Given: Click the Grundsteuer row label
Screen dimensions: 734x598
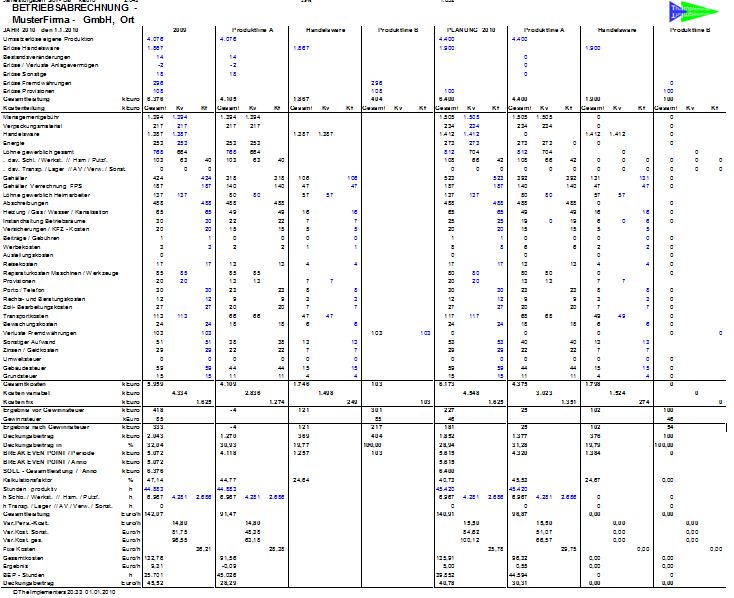Looking at the screenshot, I should pos(18,375).
